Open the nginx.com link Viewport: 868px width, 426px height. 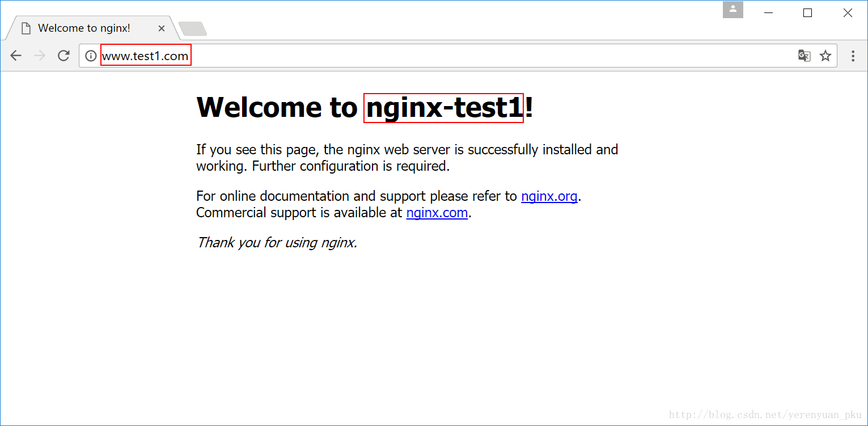[437, 213]
